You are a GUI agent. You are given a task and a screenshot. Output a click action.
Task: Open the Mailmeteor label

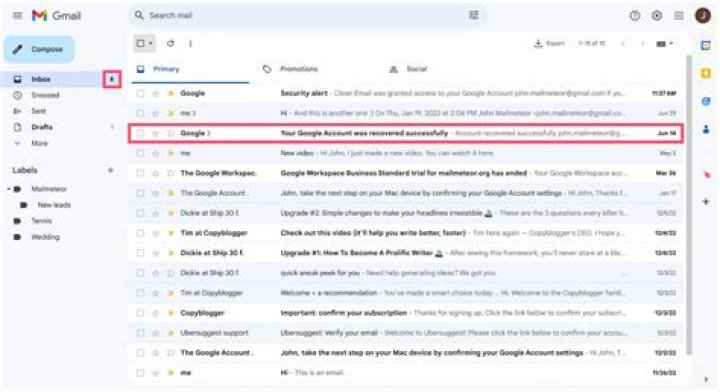[49, 189]
